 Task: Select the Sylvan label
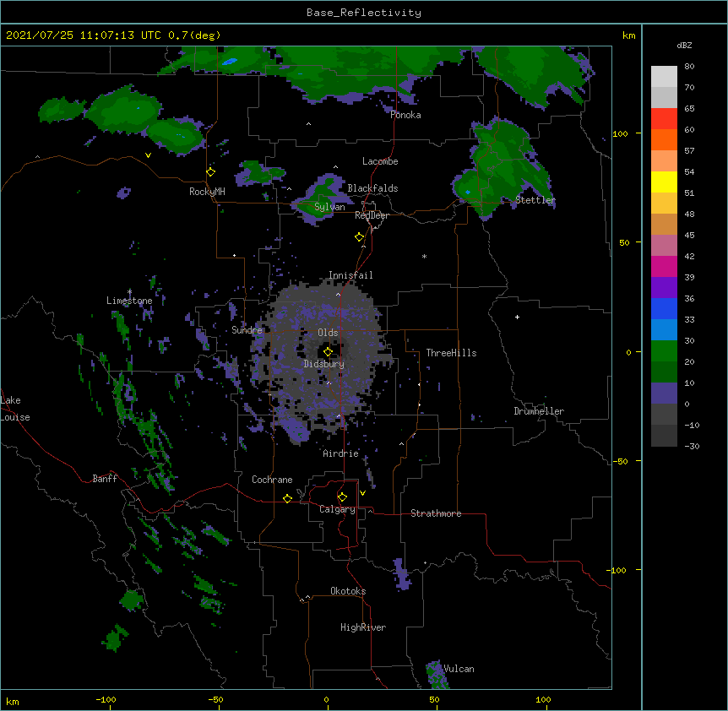coord(329,207)
